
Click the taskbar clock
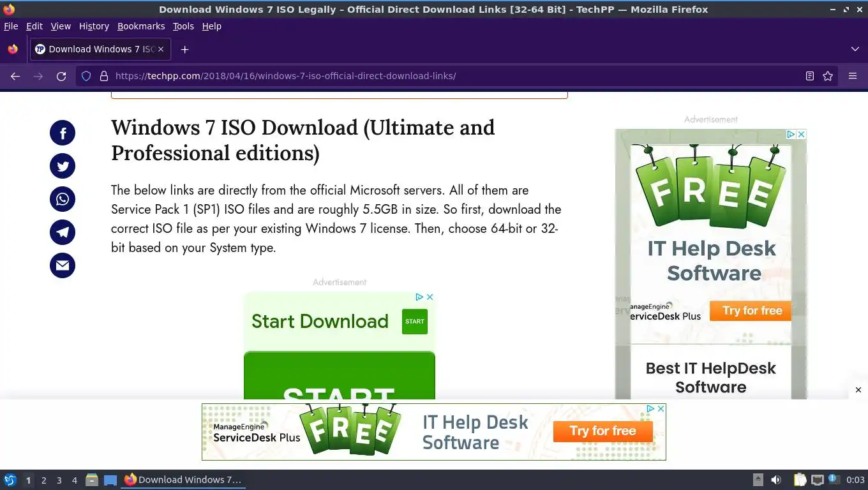pyautogui.click(x=855, y=480)
